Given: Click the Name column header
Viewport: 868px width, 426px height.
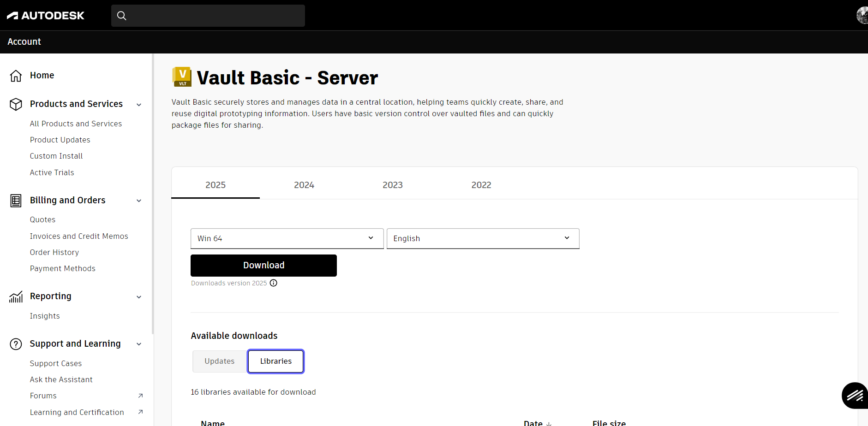Looking at the screenshot, I should click(x=213, y=423).
